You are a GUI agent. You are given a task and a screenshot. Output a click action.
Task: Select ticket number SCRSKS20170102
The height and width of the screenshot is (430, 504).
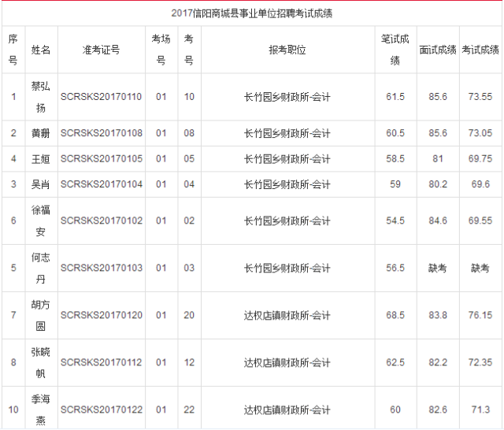point(102,221)
